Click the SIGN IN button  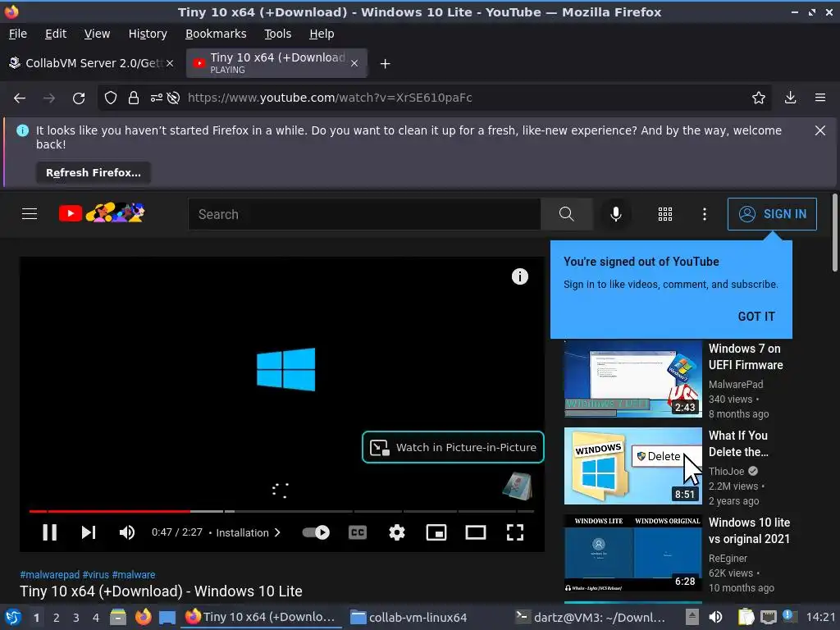pos(772,214)
